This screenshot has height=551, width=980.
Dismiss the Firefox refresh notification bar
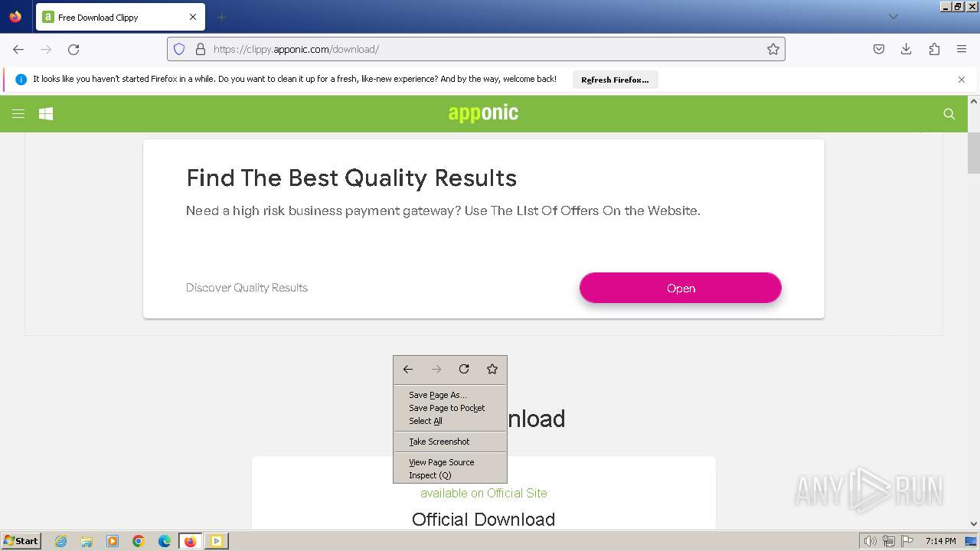(962, 80)
